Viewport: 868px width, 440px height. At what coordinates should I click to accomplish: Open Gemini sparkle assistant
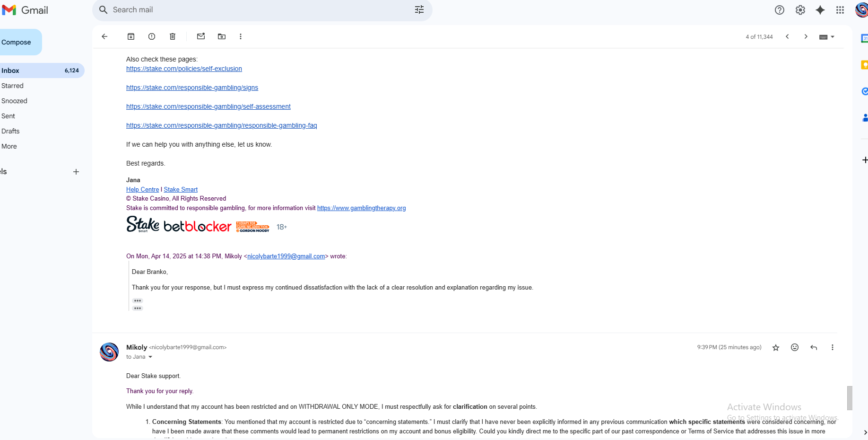coord(820,10)
